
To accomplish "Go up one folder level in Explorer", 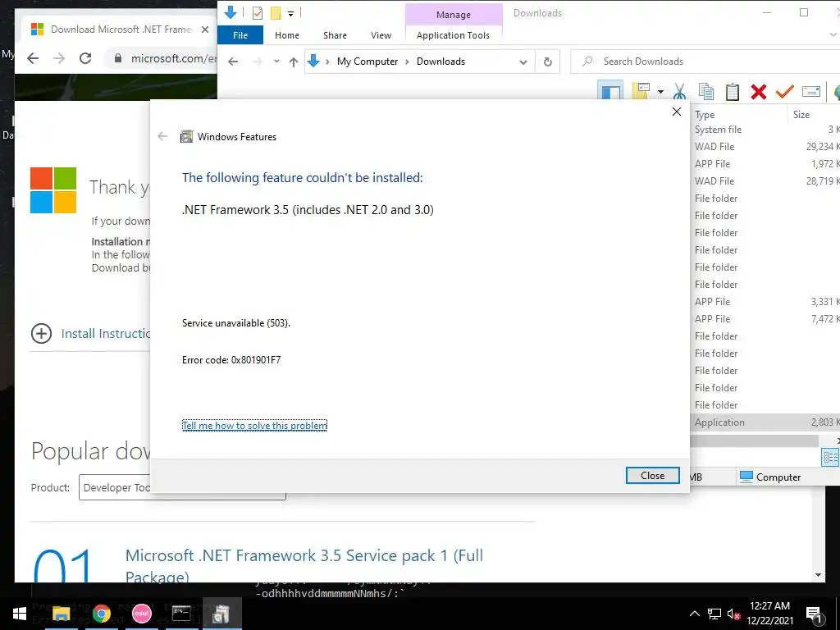I will tap(293, 62).
